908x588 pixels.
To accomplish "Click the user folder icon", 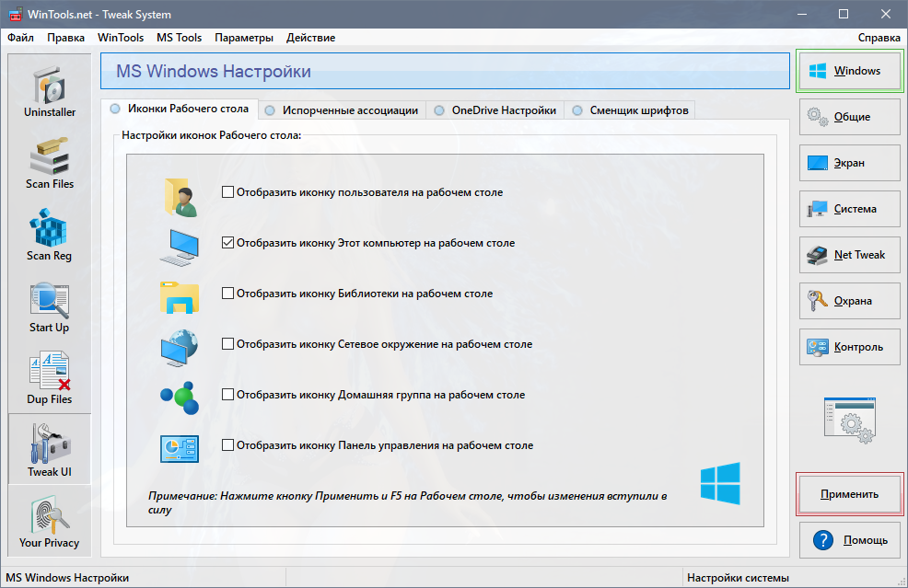I will point(180,197).
